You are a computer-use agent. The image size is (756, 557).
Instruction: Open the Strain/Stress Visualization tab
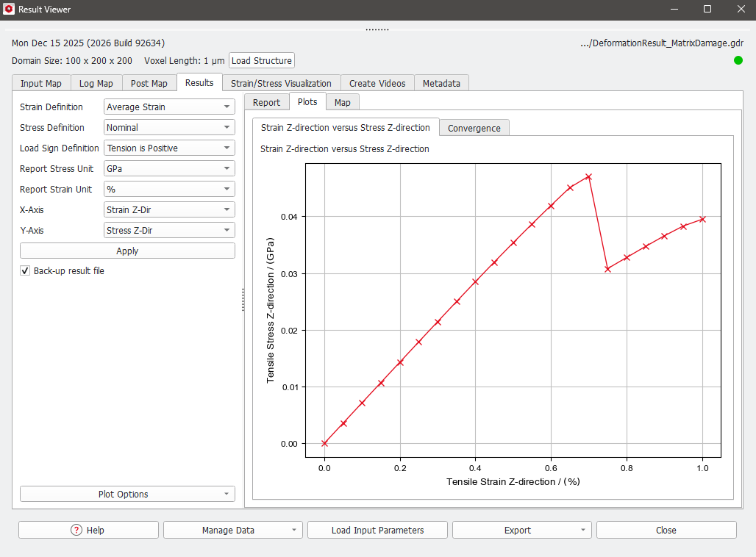281,83
